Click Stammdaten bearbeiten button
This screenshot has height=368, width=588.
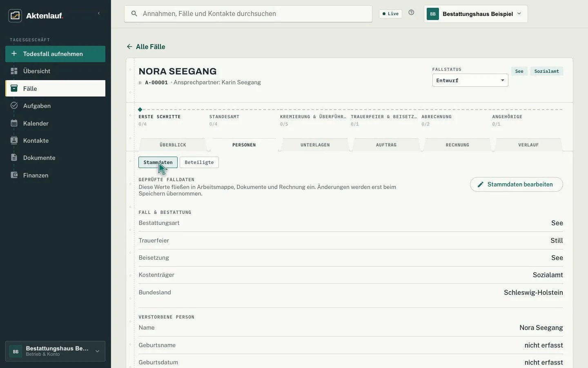[517, 184]
